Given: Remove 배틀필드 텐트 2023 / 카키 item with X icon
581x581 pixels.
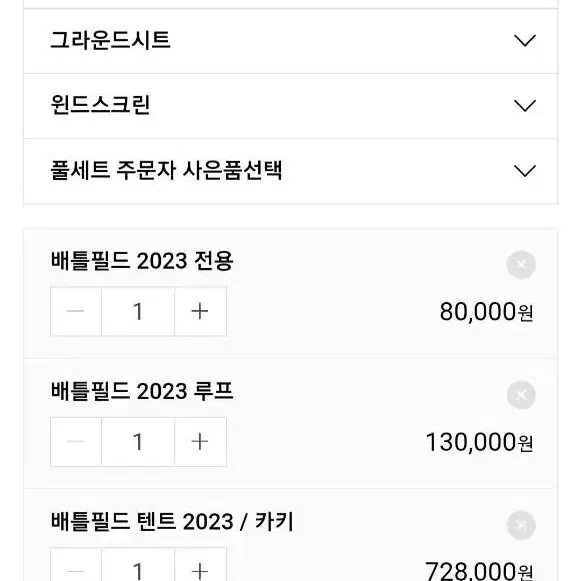Looking at the screenshot, I should pyautogui.click(x=521, y=525).
